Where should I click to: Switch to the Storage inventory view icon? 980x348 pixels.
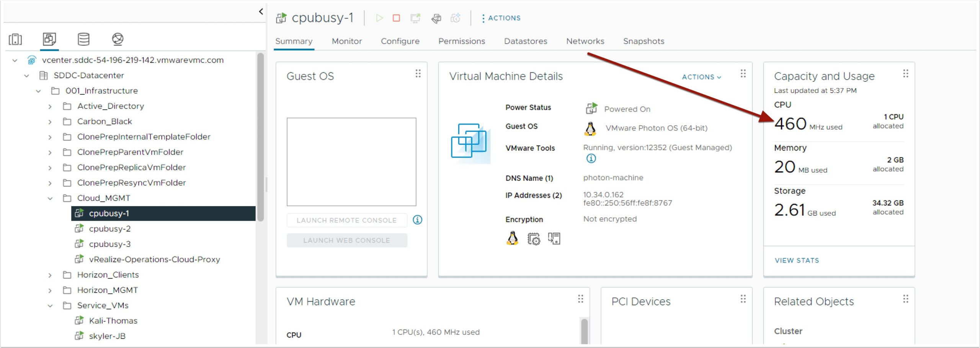[x=83, y=39]
